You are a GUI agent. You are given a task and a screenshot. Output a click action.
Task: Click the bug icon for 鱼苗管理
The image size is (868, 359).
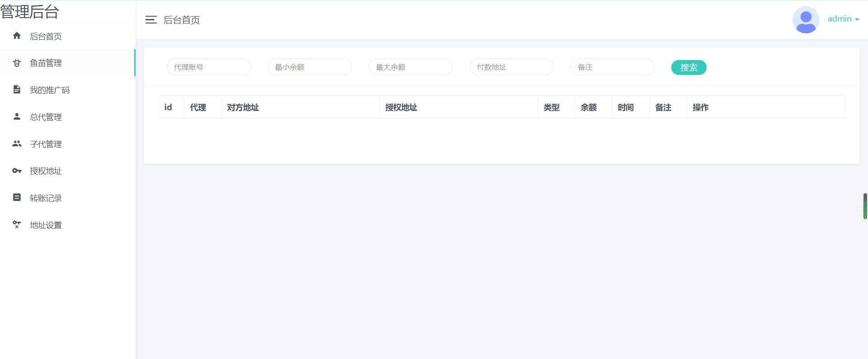17,63
